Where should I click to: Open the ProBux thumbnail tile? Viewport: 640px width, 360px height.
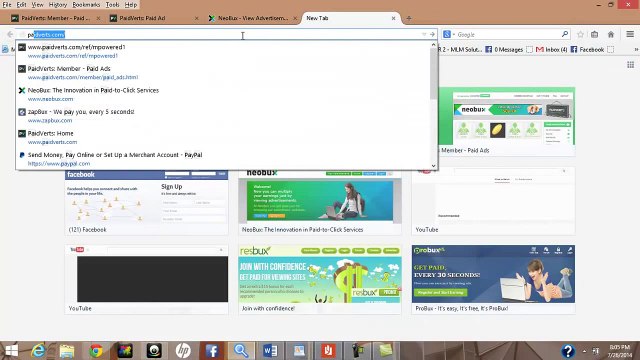[493, 280]
